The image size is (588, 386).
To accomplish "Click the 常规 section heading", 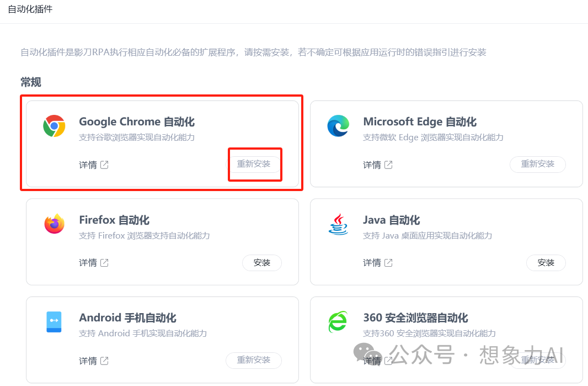I will point(31,82).
